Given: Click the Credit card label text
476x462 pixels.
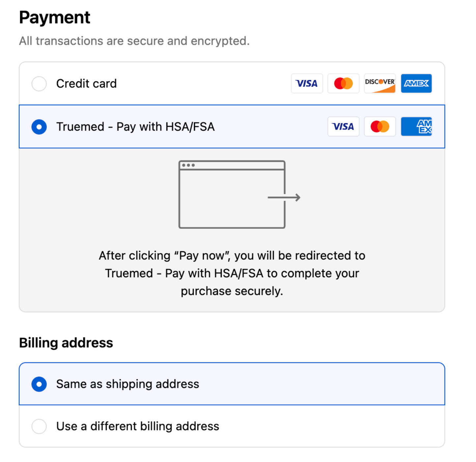Looking at the screenshot, I should pyautogui.click(x=86, y=83).
